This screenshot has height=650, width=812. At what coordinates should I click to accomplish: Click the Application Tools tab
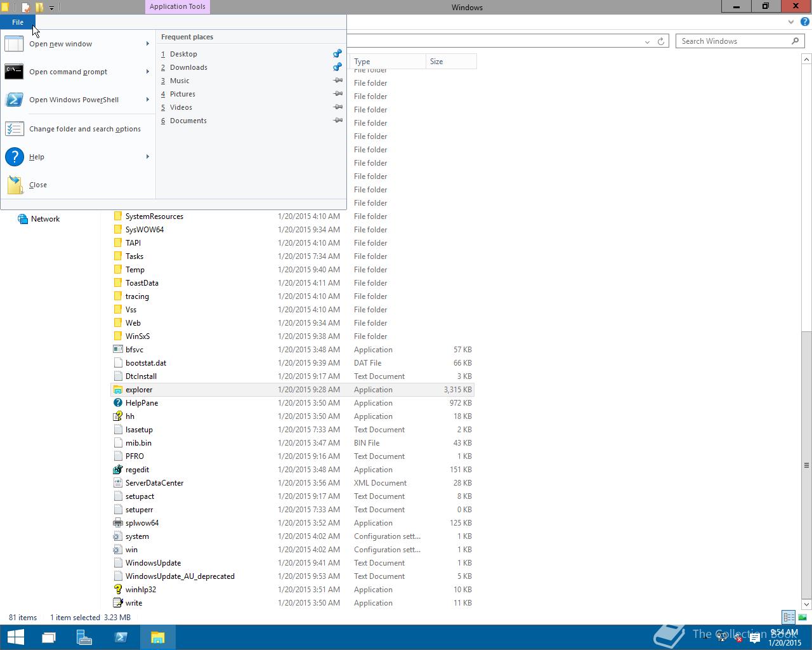[178, 7]
